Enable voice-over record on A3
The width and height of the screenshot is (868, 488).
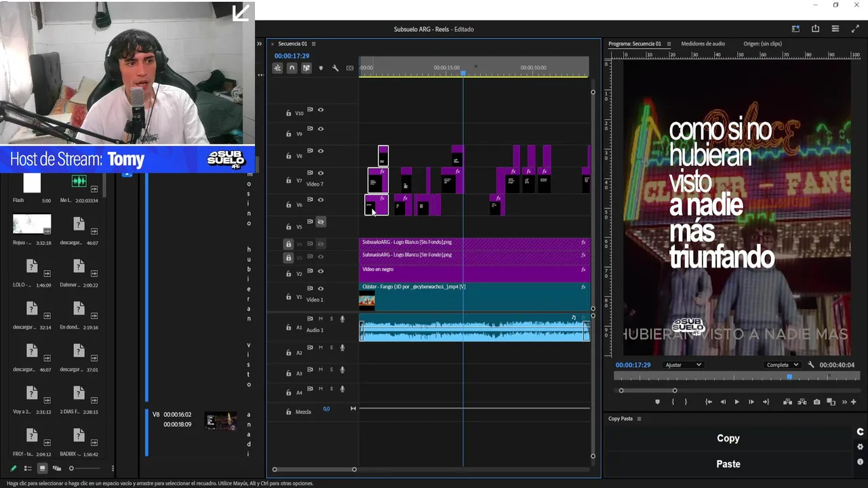(342, 369)
